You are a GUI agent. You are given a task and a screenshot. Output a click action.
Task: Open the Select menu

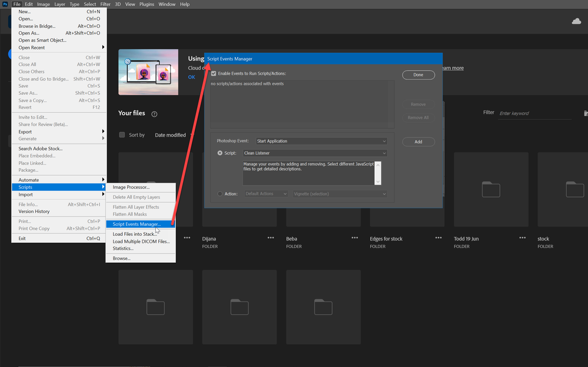(x=90, y=4)
